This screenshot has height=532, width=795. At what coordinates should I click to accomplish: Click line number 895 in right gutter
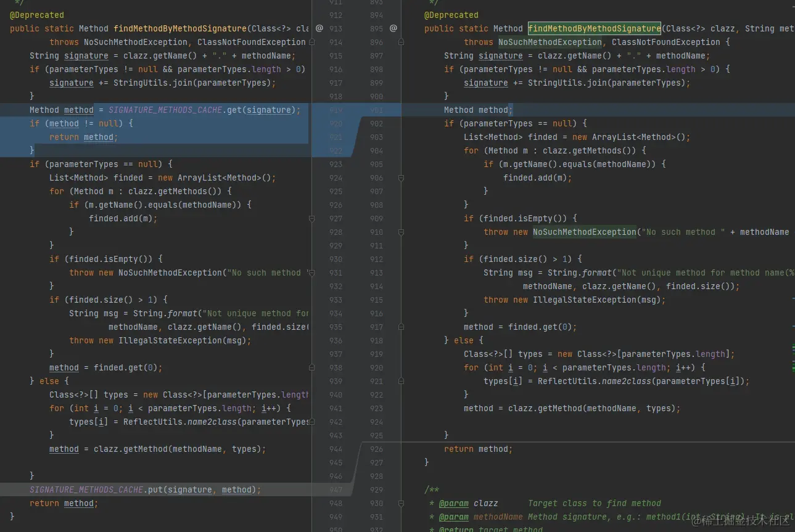376,28
